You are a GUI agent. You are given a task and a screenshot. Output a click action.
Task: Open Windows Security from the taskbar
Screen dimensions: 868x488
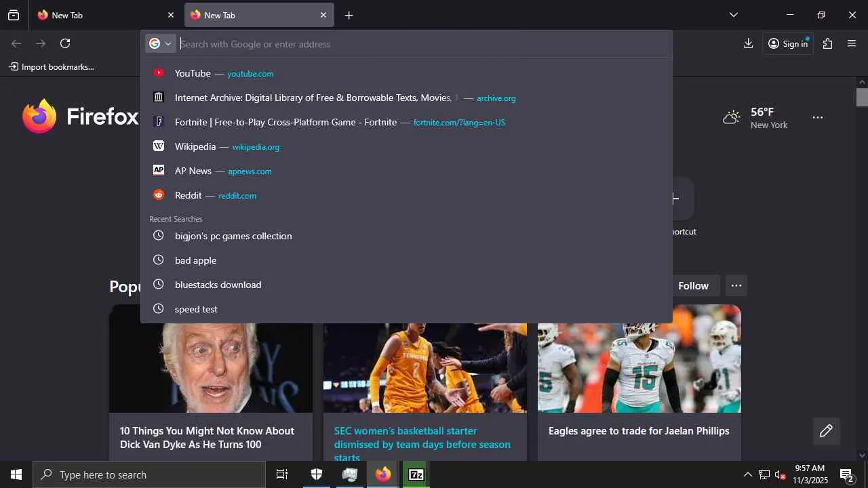[316, 474]
